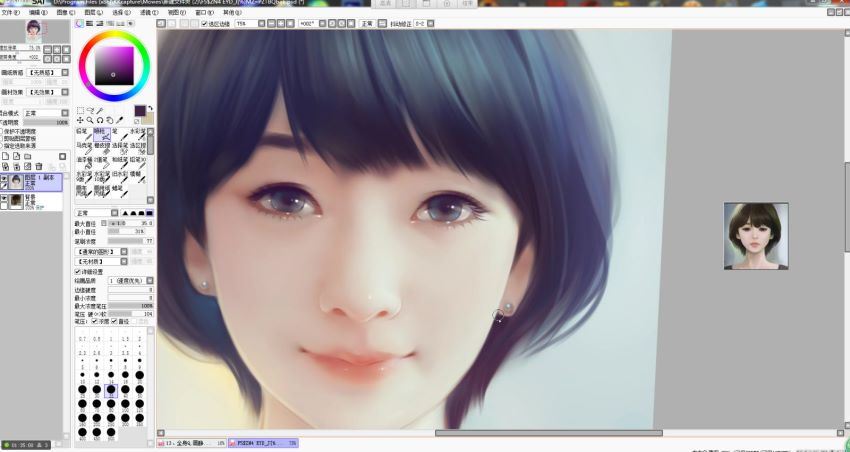Select the move layer tool

tap(80, 120)
